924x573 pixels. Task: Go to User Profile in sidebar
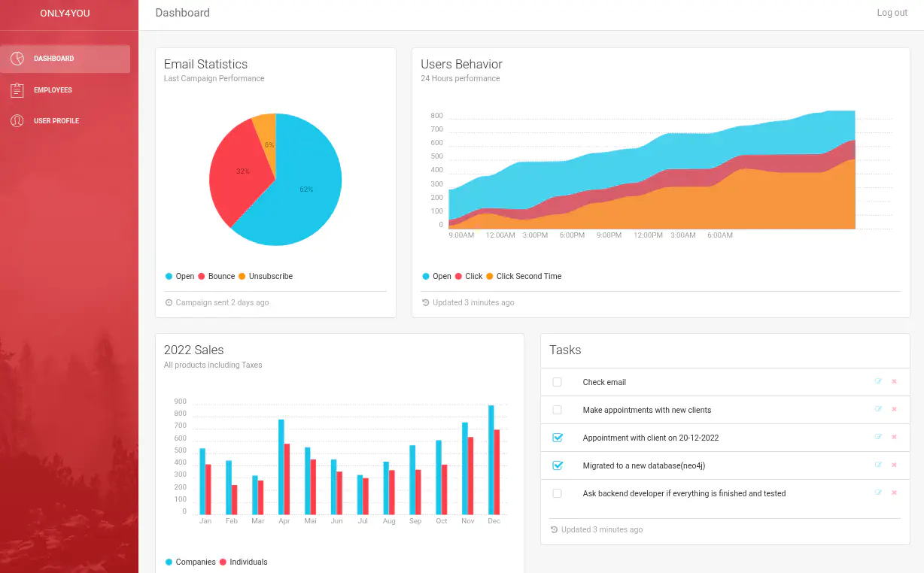pyautogui.click(x=56, y=121)
